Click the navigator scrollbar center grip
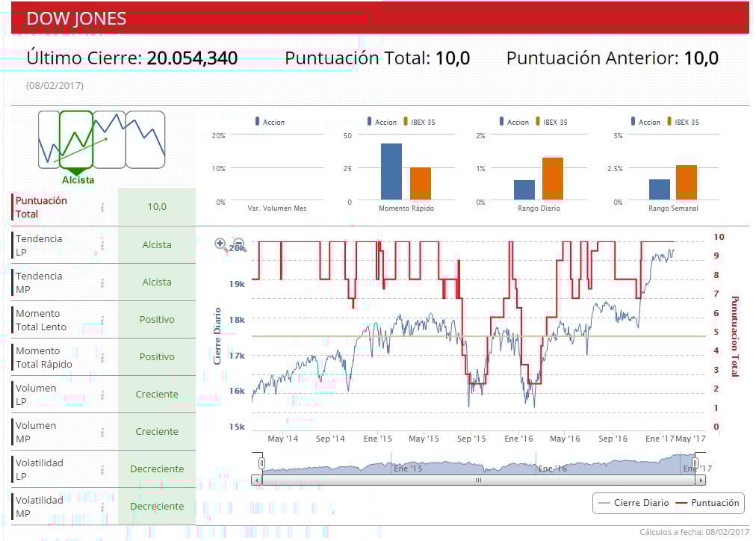This screenshot has height=541, width=756. 478,480
